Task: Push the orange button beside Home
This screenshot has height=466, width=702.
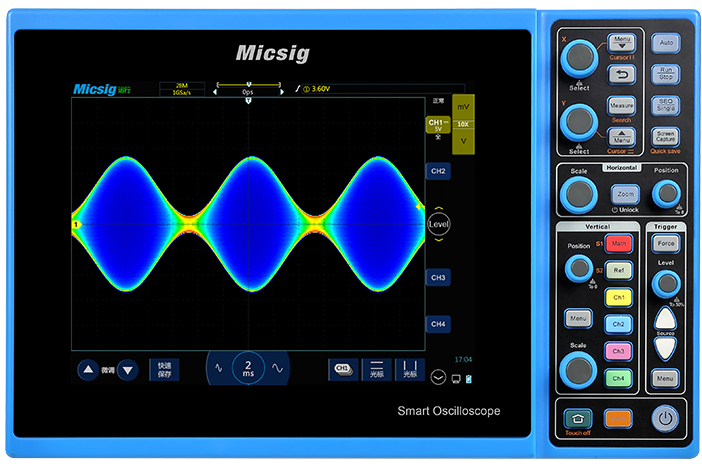Action: pos(618,419)
